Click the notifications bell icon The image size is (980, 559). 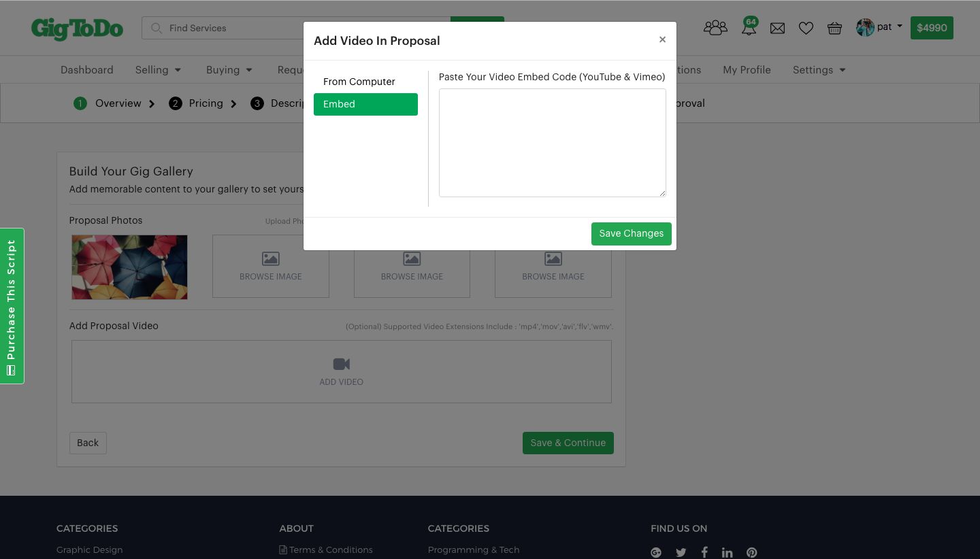(749, 29)
